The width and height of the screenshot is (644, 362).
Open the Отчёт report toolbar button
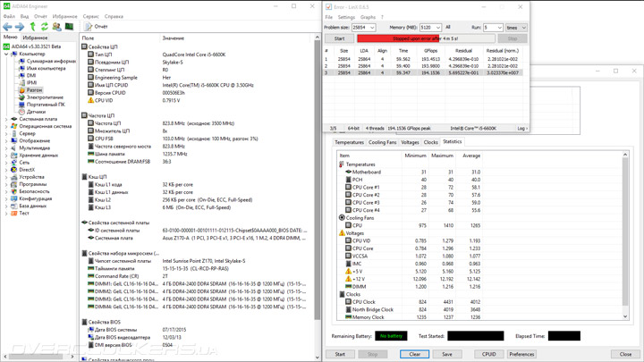96,27
